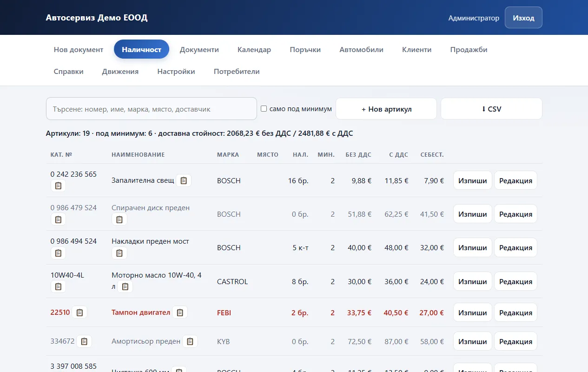
Task: Click the СЕБЕСТ. column header
Action: point(432,154)
